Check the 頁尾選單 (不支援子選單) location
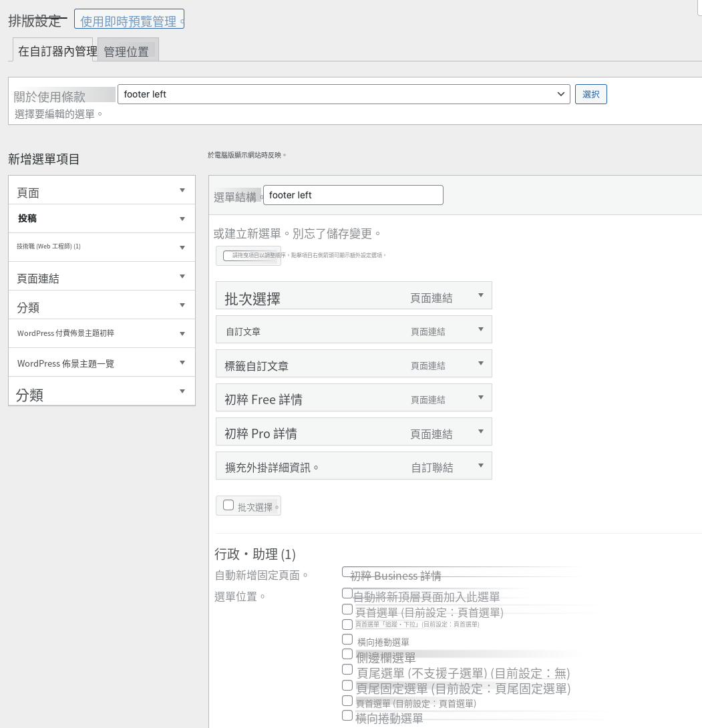Screen dimensions: 702x728 tap(347, 669)
